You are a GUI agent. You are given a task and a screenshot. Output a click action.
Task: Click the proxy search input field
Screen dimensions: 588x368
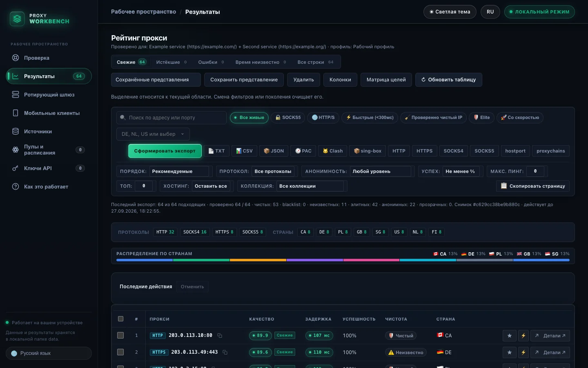point(171,118)
